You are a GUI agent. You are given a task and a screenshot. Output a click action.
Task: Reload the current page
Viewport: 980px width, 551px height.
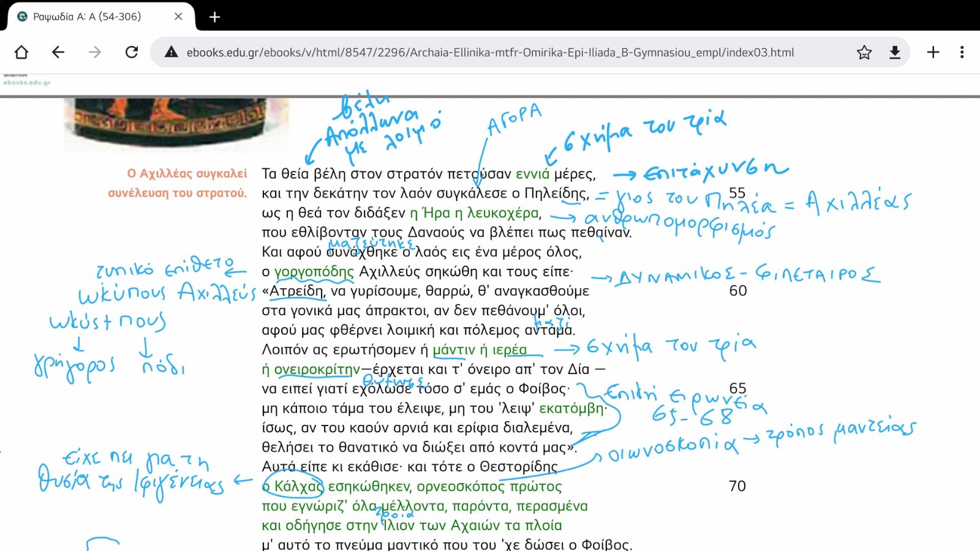pos(132,52)
